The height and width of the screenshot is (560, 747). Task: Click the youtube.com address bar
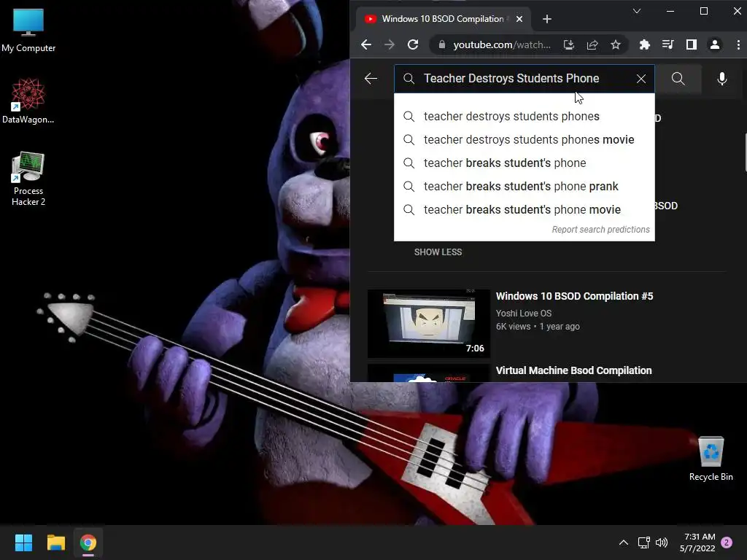pyautogui.click(x=502, y=44)
